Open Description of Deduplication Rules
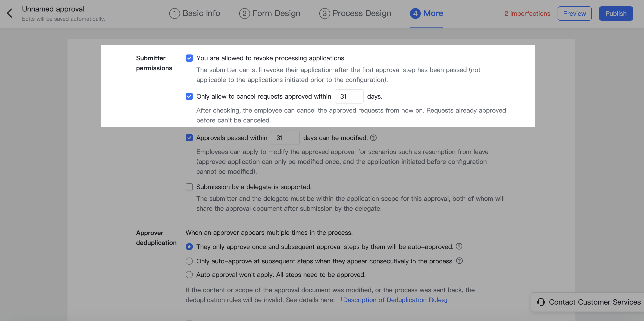644x321 pixels. [x=394, y=300]
